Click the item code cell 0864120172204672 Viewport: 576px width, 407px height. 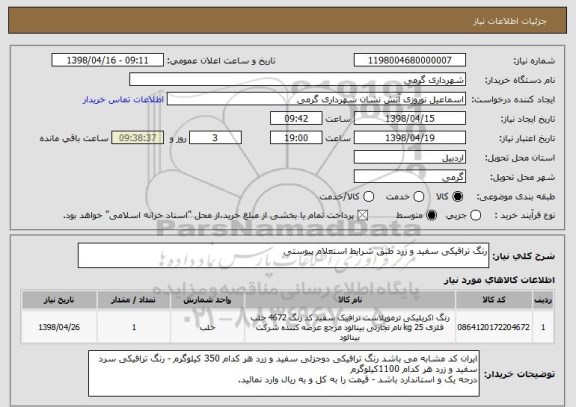[494, 327]
